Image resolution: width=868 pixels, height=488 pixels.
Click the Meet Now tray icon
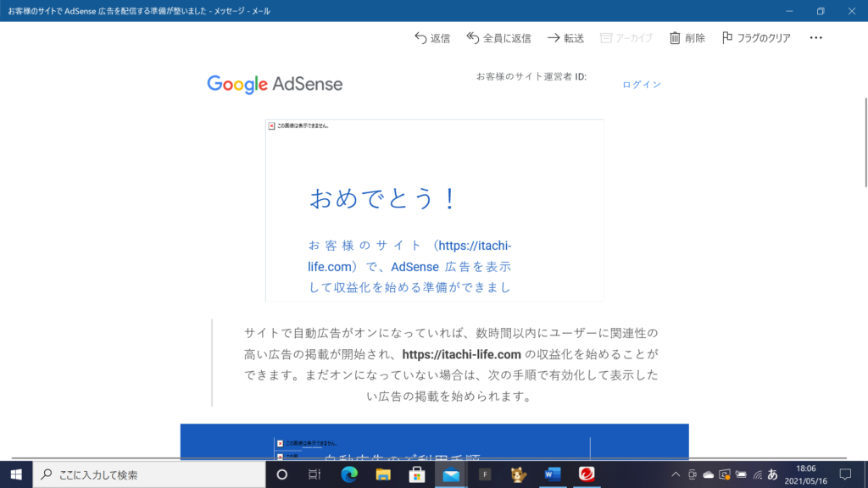click(692, 474)
